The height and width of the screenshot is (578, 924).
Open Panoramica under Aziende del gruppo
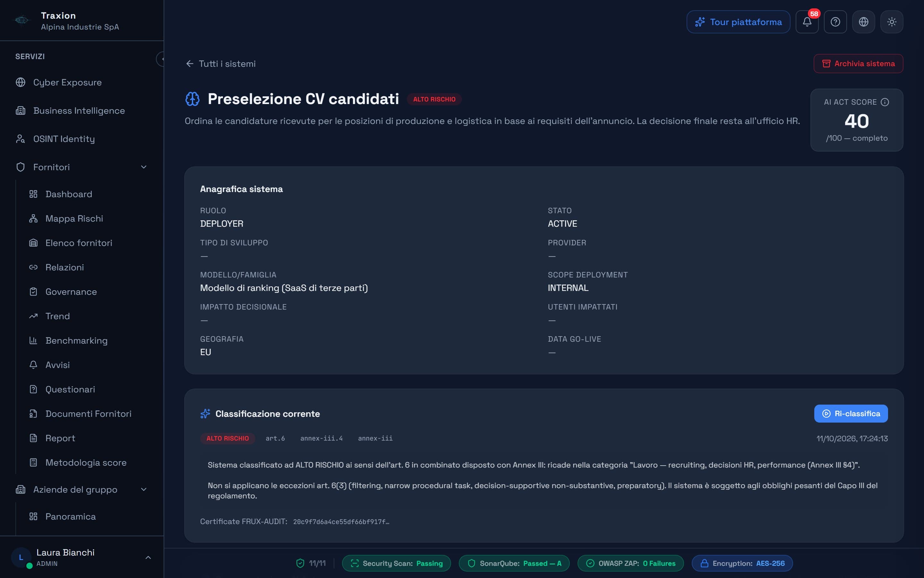[88, 516]
